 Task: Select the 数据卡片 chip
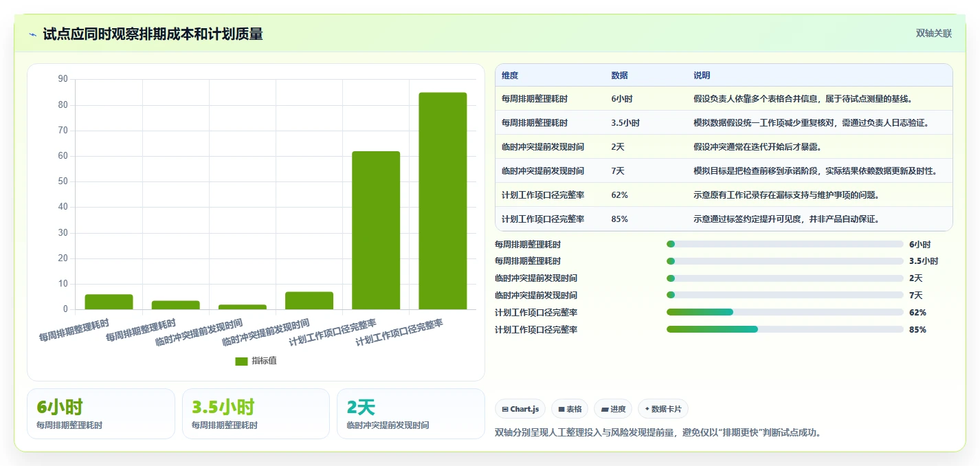[663, 409]
